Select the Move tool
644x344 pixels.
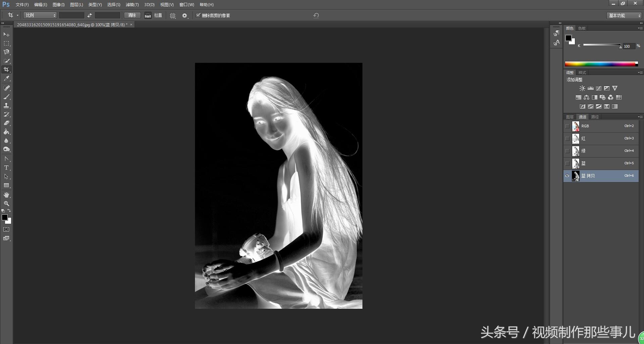(6, 34)
